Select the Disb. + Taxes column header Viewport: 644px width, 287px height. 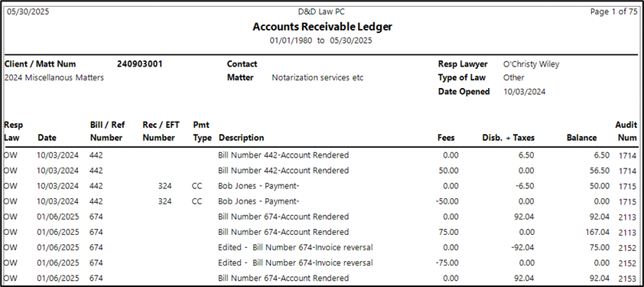click(x=508, y=138)
